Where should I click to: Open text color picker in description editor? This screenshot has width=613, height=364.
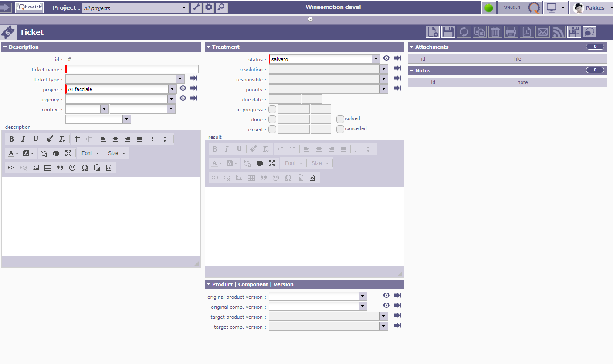tap(13, 153)
